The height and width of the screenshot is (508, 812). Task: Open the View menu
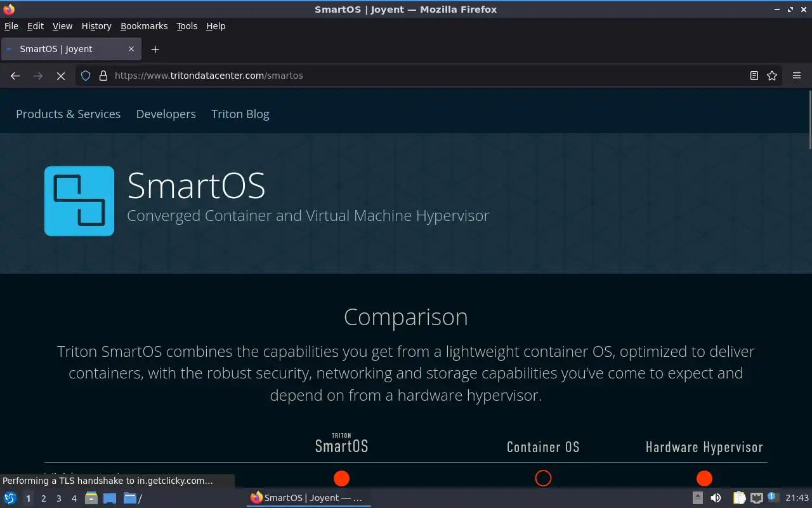tap(62, 26)
